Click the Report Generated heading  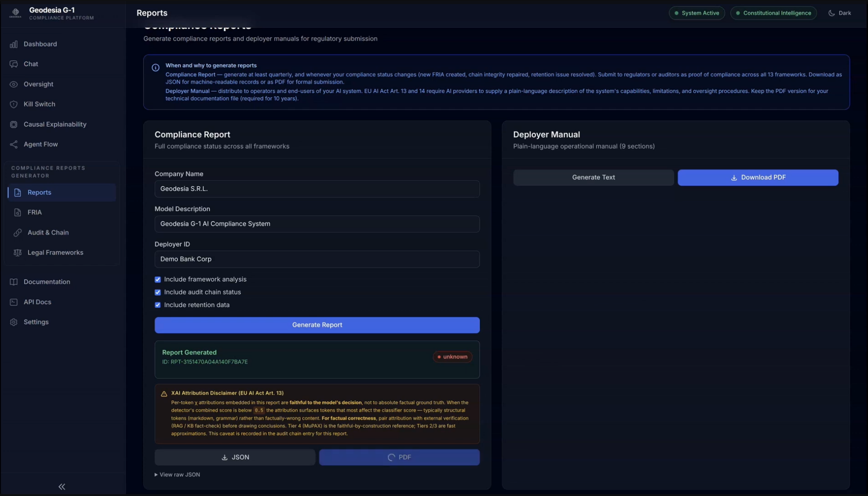[189, 353]
